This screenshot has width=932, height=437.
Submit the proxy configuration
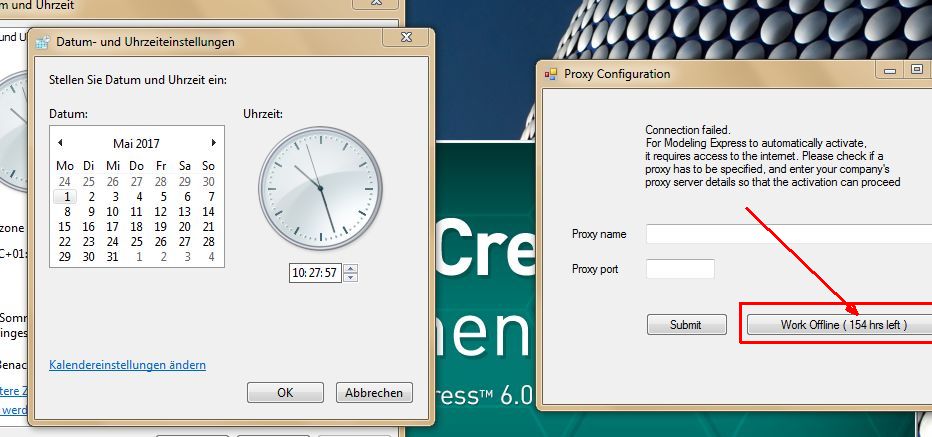point(687,325)
